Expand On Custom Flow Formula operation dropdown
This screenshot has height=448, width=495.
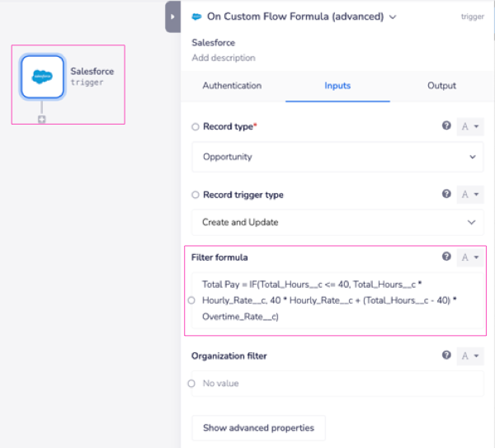[x=393, y=17]
